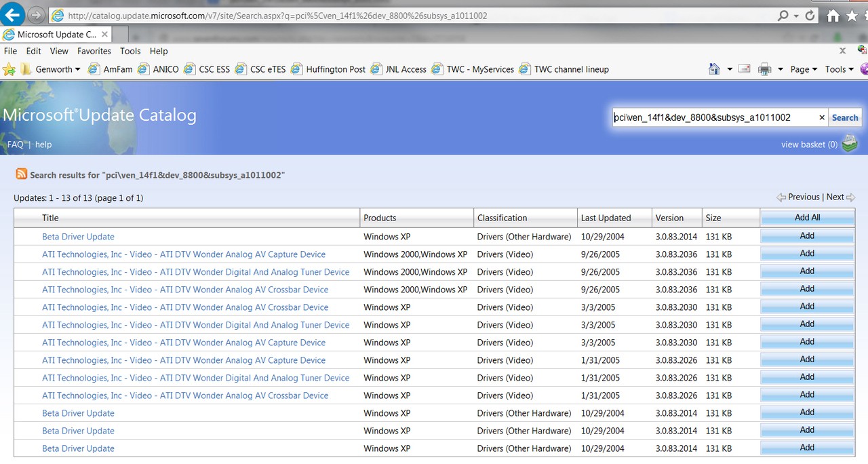Open the TWC - MyServices bookmark
This screenshot has height=464, width=868.
coord(473,69)
